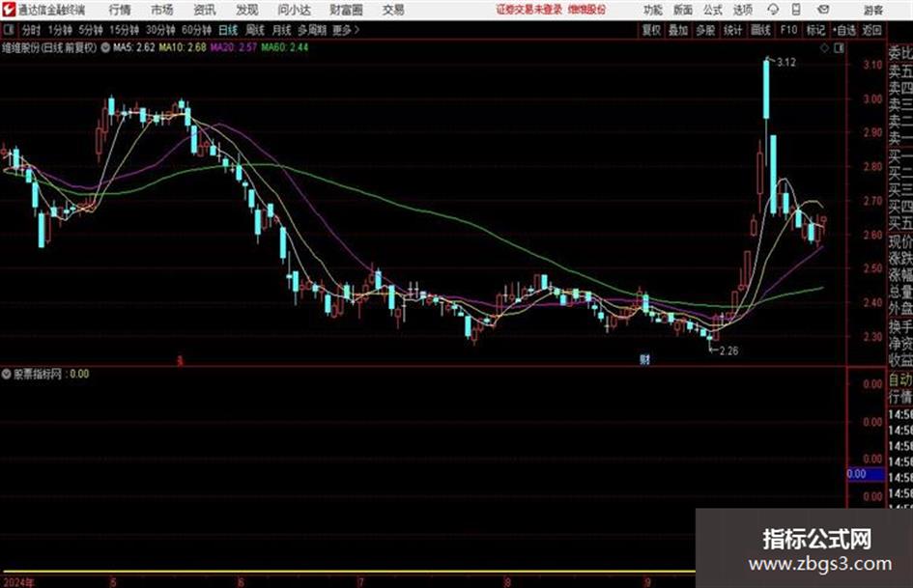The image size is (913, 588).
Task: Click the month 7 timeline marker
Action: (361, 582)
